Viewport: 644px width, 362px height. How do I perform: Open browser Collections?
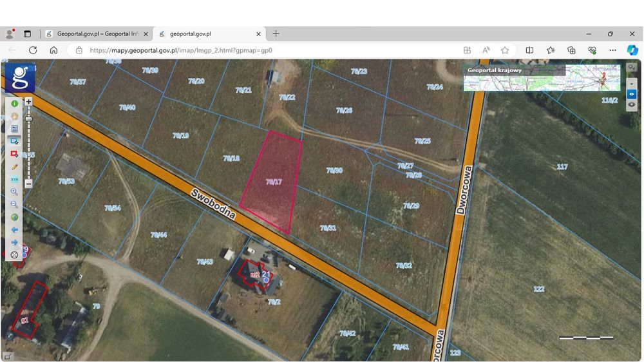tap(571, 50)
